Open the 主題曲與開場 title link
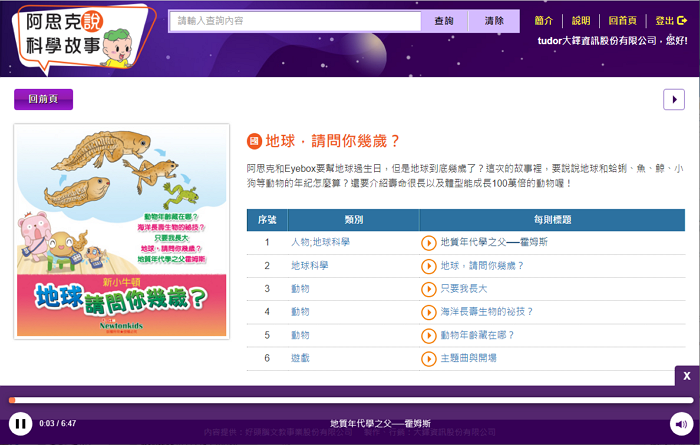Image resolution: width=700 pixels, height=445 pixels. point(468,358)
